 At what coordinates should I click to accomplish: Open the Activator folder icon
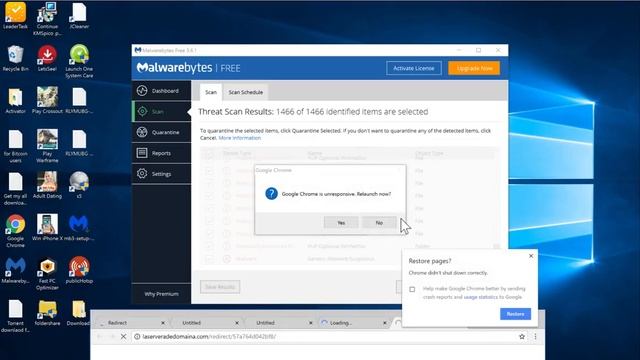16,100
